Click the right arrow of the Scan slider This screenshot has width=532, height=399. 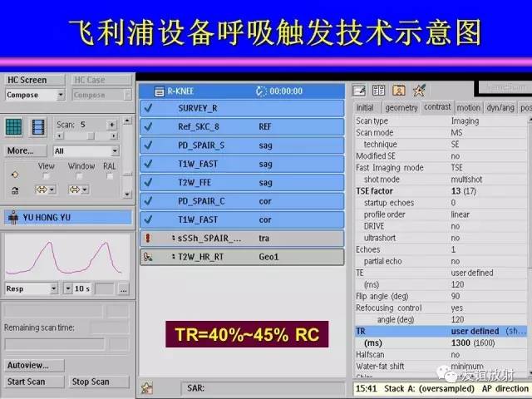114,135
